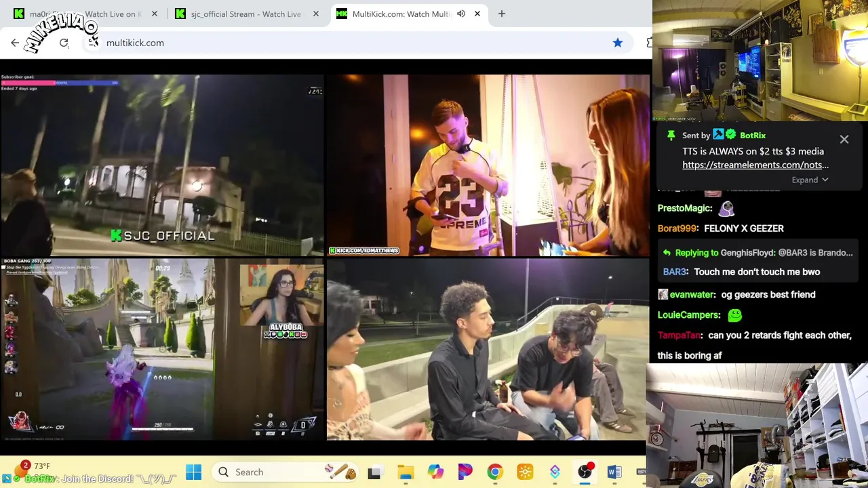Screen dimensions: 868x488
Task: Click evanwater username in chat
Action: click(x=692, y=294)
